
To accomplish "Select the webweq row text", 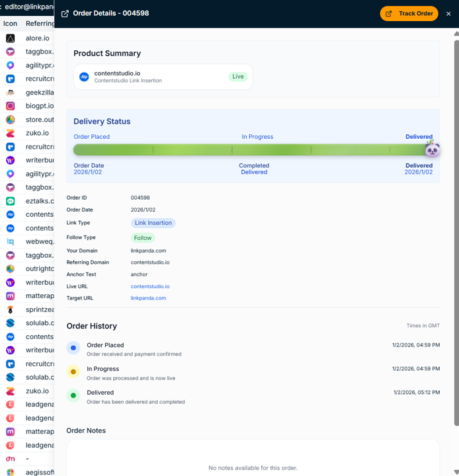I will (40, 242).
